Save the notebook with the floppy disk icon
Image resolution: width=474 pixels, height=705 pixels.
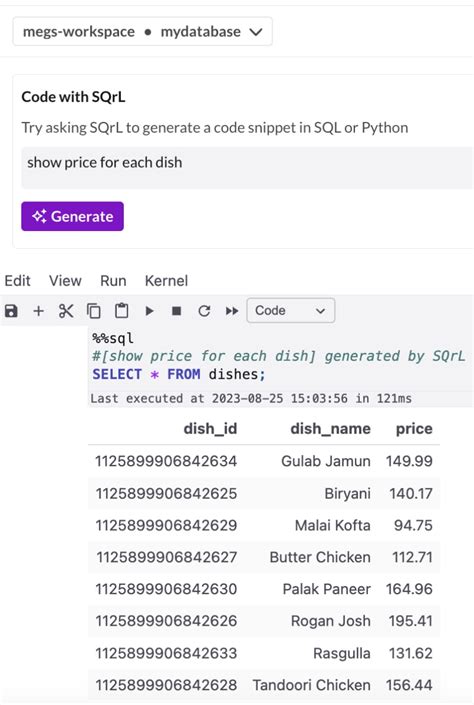tap(11, 311)
